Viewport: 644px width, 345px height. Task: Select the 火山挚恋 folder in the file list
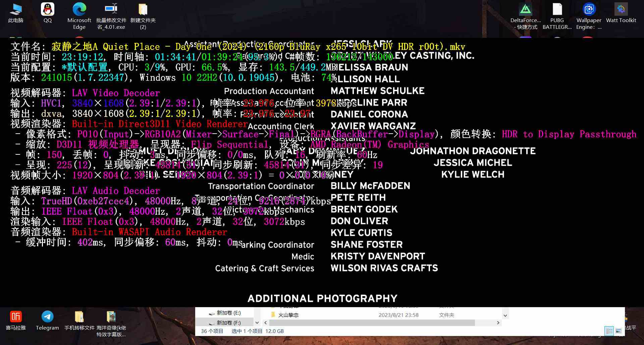pos(288,315)
